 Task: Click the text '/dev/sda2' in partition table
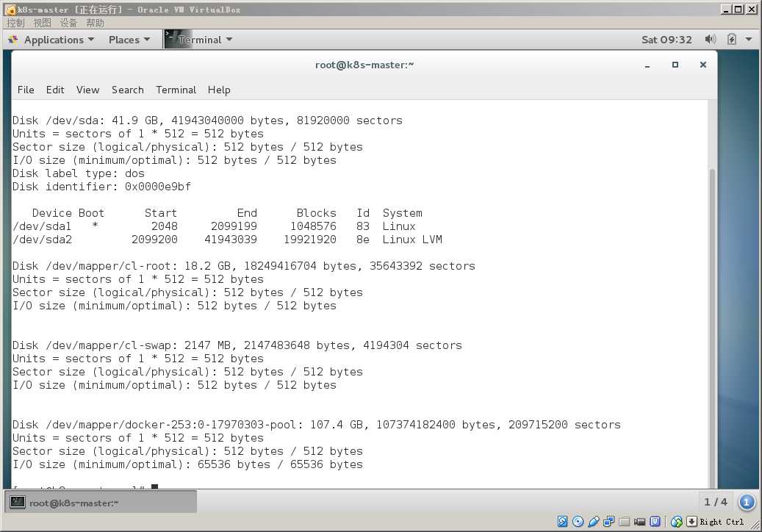pos(43,240)
